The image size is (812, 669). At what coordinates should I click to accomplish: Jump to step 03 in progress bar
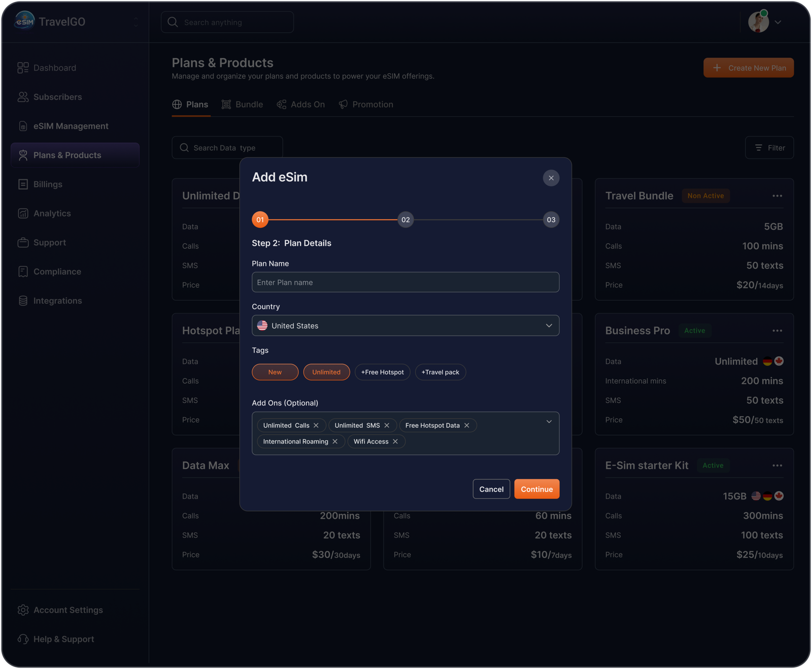[551, 220]
